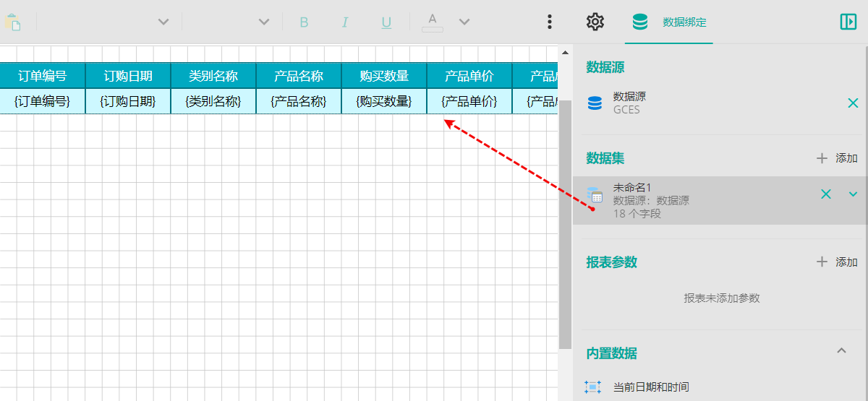
Task: Click the 未命名1 dataset table icon
Action: pos(595,194)
